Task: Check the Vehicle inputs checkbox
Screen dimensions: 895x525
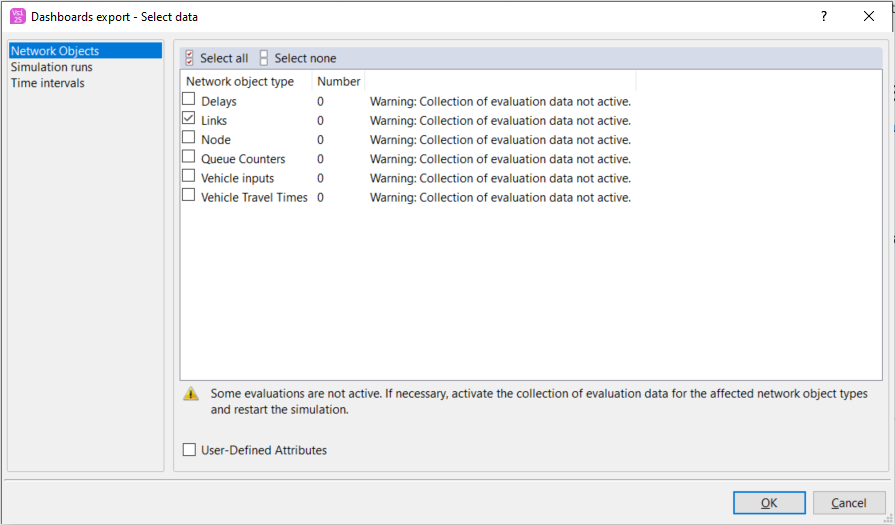Action: pos(189,177)
